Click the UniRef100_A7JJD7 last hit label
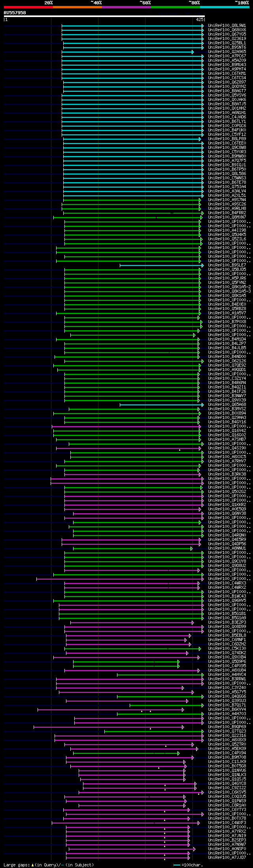This screenshot has height=868, width=253. click(227, 858)
